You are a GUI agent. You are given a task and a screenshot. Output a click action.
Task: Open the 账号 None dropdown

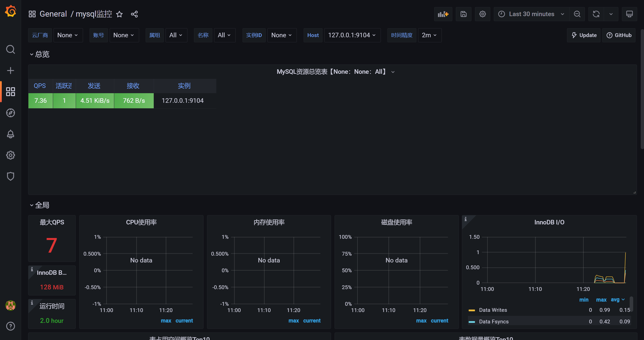pos(124,35)
